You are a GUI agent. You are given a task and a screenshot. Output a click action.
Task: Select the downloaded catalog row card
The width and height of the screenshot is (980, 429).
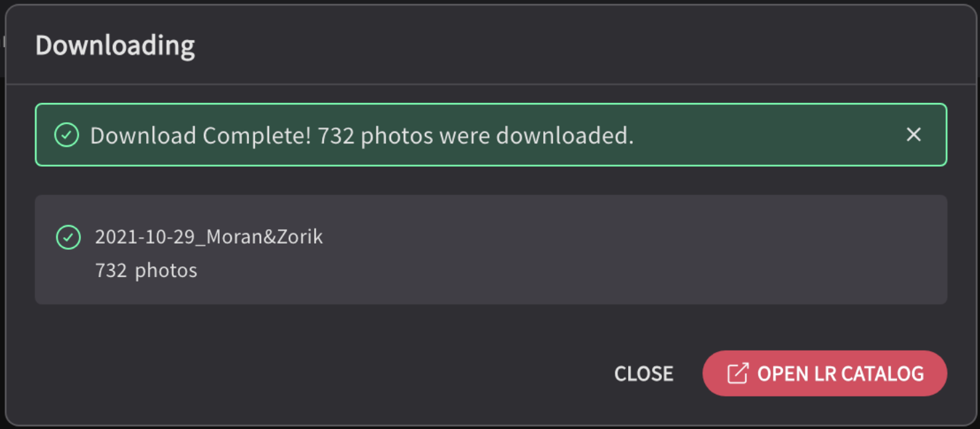(491, 250)
